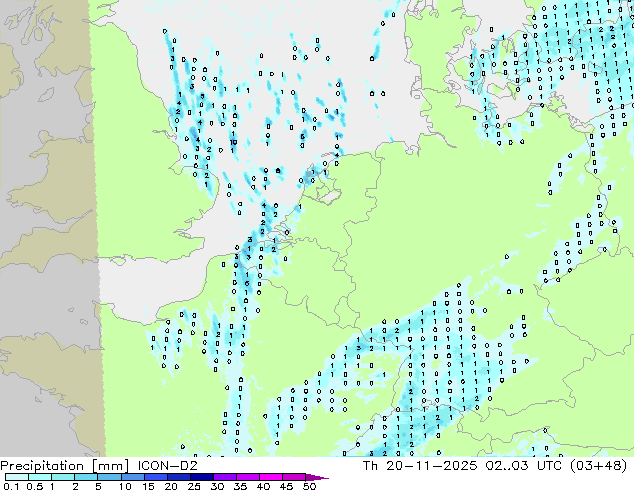This screenshot has height=490, width=634.
Task: Choose the 20–25 mm dark blue box
Action: click(178, 477)
